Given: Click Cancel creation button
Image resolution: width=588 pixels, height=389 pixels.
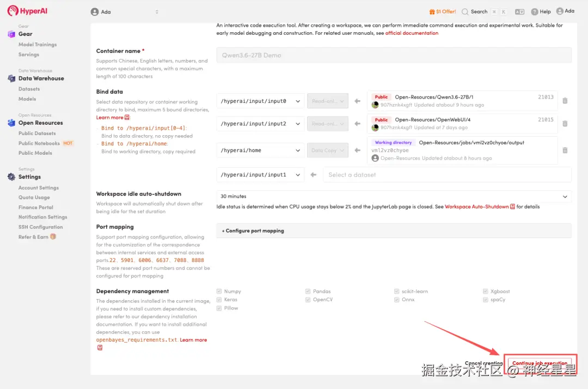Looking at the screenshot, I should [484, 363].
